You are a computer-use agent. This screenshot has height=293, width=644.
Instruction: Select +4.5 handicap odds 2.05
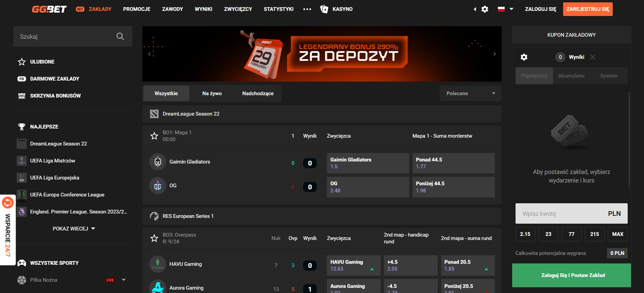(x=411, y=265)
